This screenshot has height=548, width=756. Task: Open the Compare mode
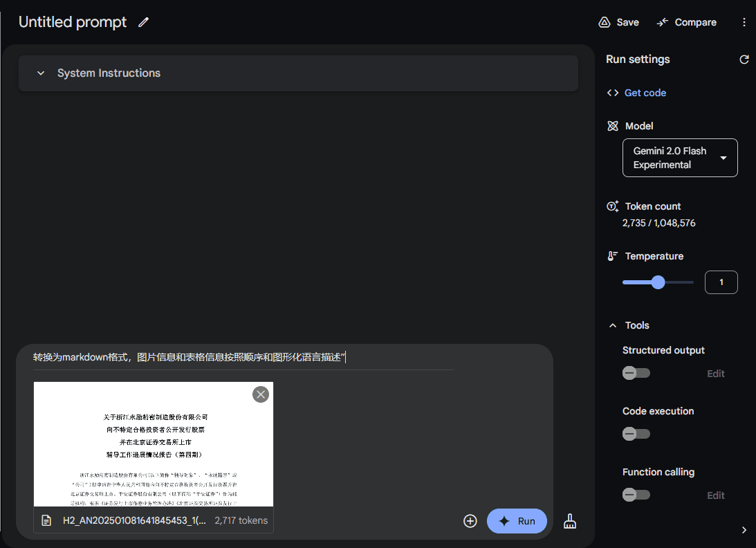pyautogui.click(x=687, y=22)
